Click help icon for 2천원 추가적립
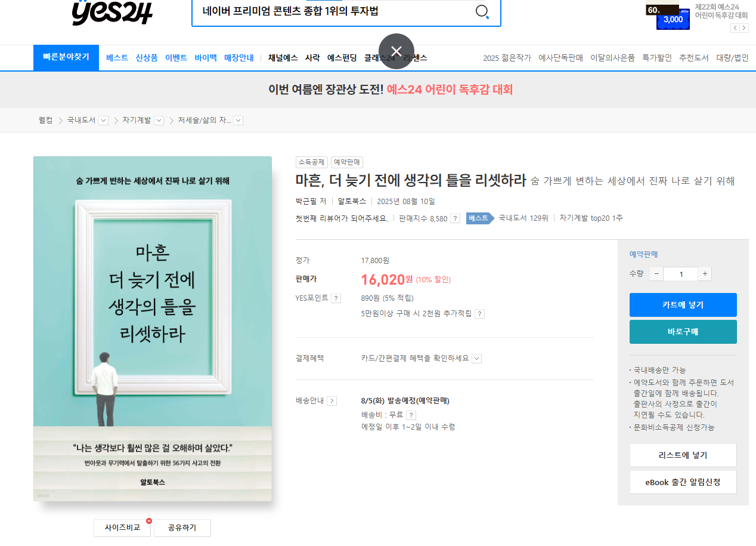Image resolution: width=756 pixels, height=546 pixels. (480, 313)
